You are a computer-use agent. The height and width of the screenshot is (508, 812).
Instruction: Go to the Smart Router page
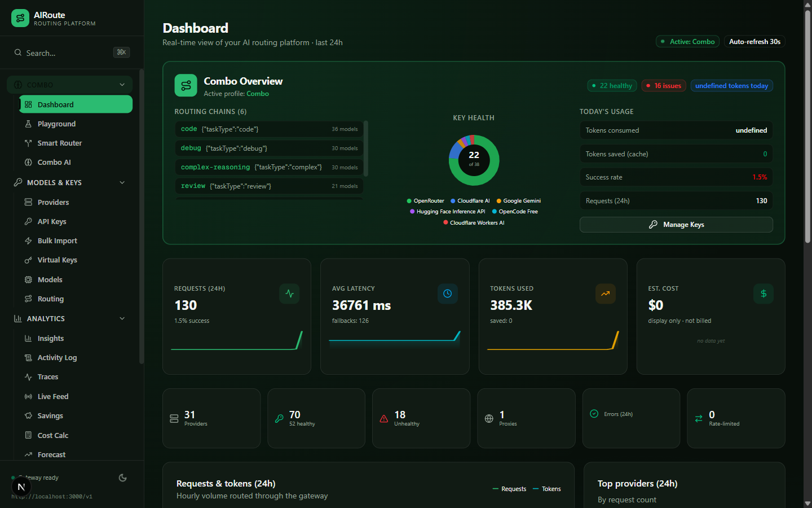point(76,143)
